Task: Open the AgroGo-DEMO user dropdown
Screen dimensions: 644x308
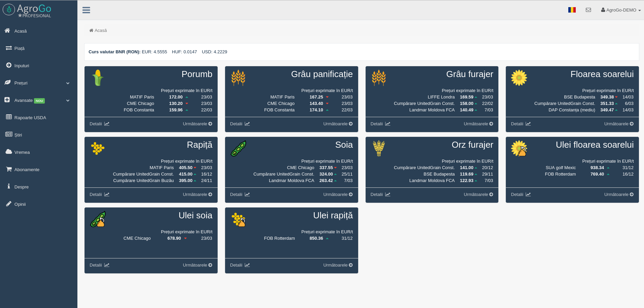Action: [621, 10]
